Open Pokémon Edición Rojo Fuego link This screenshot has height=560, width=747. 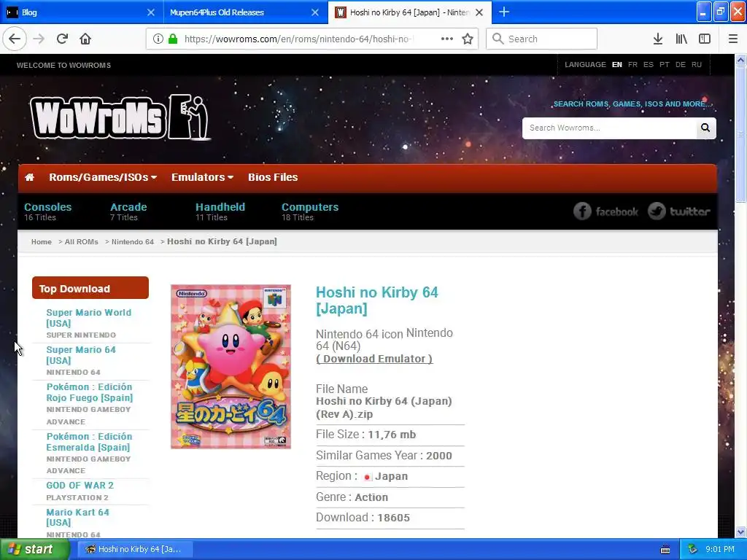pos(90,392)
